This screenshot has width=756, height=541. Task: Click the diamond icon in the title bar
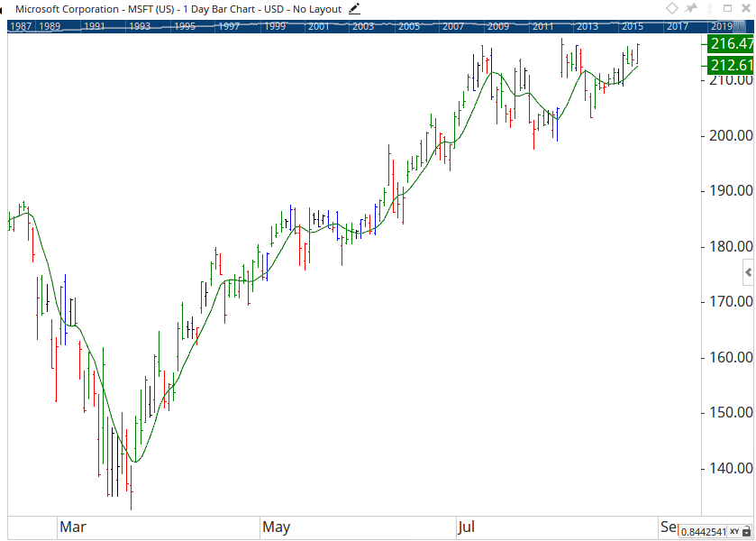tap(671, 8)
